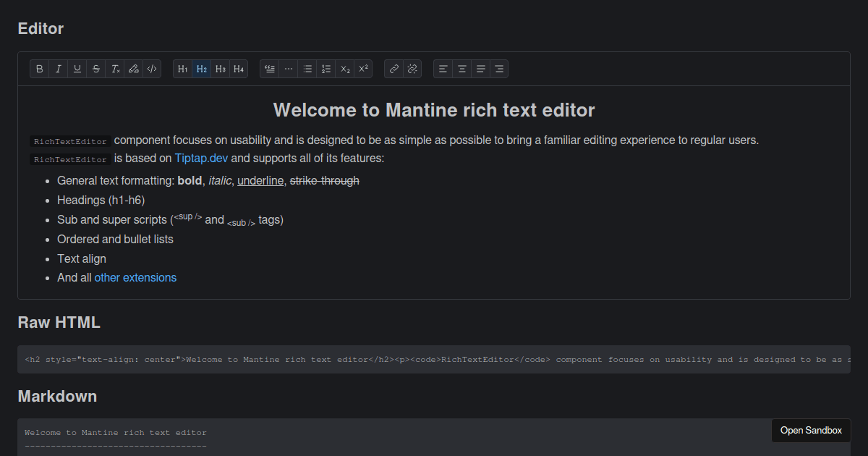Apply superscript formatting
The height and width of the screenshot is (456, 868).
pyautogui.click(x=363, y=69)
